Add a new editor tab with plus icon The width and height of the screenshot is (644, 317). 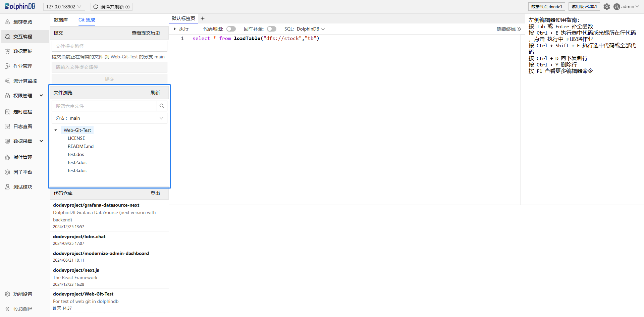[203, 19]
